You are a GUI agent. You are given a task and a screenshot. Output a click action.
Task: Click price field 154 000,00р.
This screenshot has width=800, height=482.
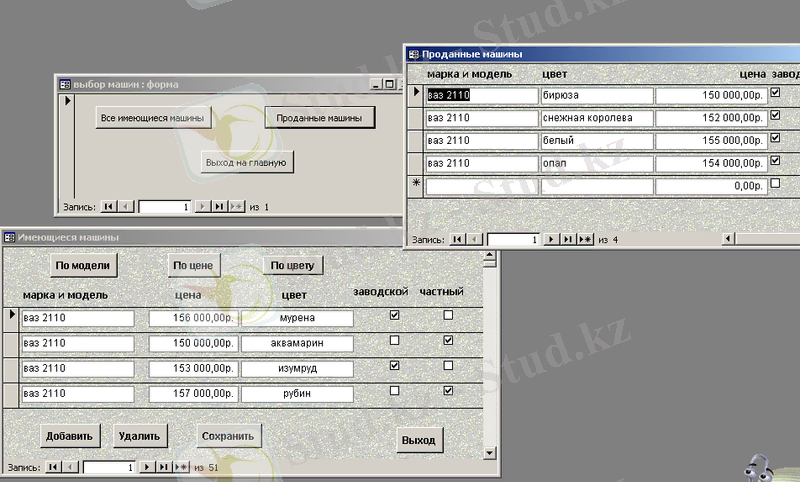711,164
